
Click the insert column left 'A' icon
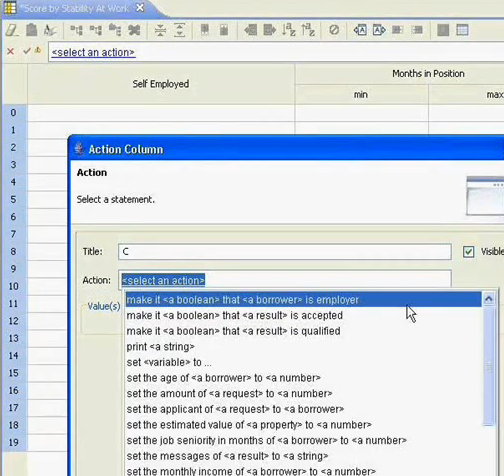pyautogui.click(x=360, y=30)
